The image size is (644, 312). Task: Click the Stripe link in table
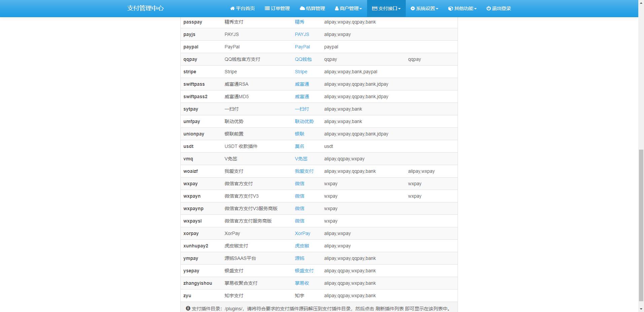point(301,72)
